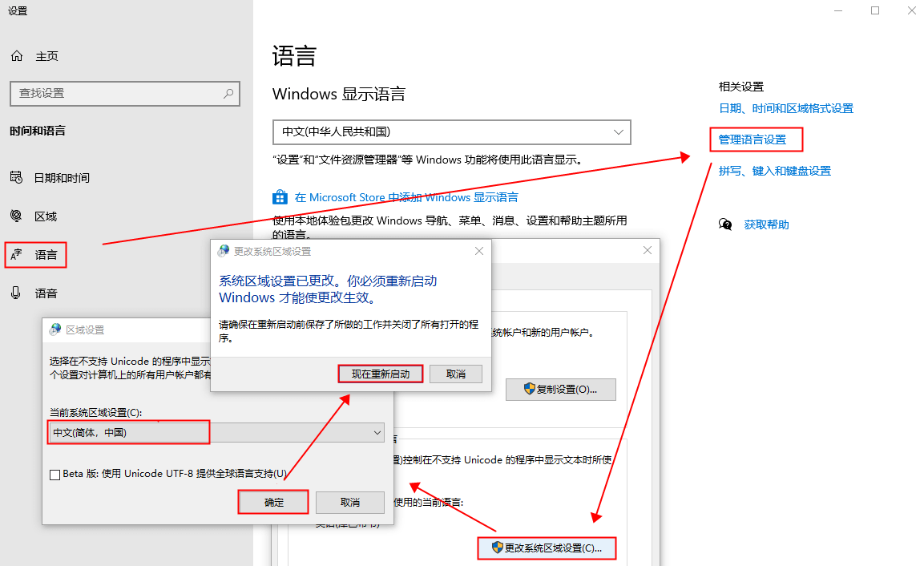Screen dimensions: 924x566
Task: Go to 日期和时间 settings page
Action: (x=62, y=177)
